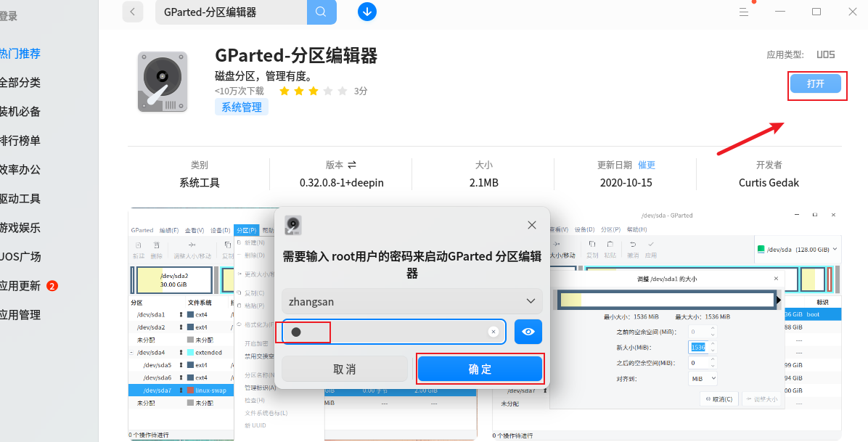Close the root password dialog
This screenshot has height=442, width=868.
point(532,225)
